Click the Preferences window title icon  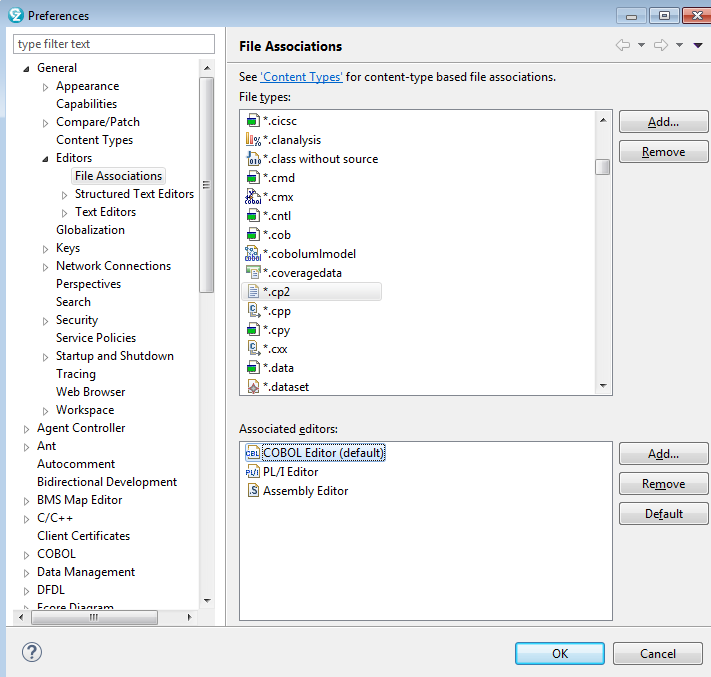tap(15, 15)
